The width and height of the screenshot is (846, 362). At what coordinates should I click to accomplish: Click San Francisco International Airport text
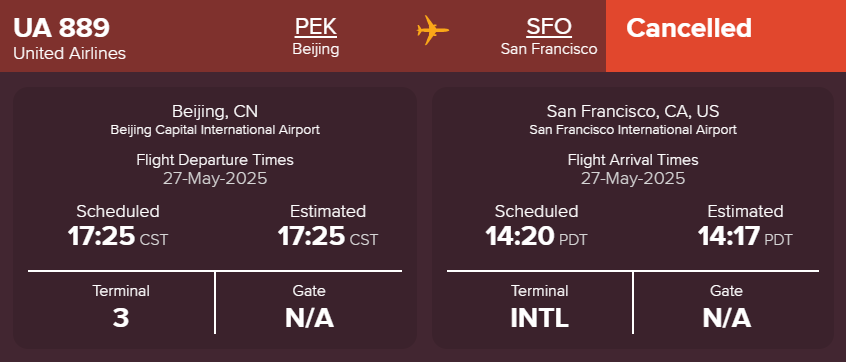pos(633,130)
